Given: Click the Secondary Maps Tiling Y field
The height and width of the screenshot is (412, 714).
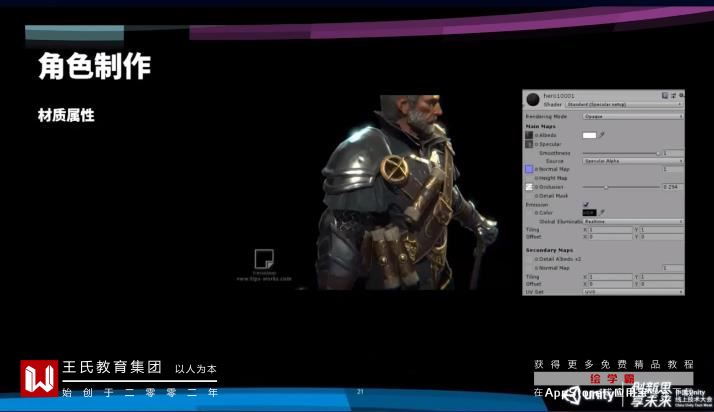Looking at the screenshot, I should pos(662,277).
